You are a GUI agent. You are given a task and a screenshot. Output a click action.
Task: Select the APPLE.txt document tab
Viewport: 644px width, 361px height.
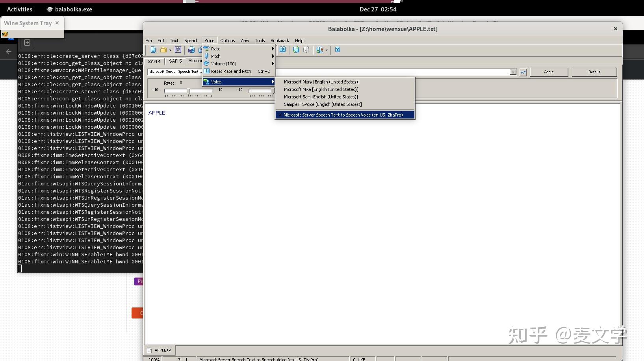tap(160, 350)
